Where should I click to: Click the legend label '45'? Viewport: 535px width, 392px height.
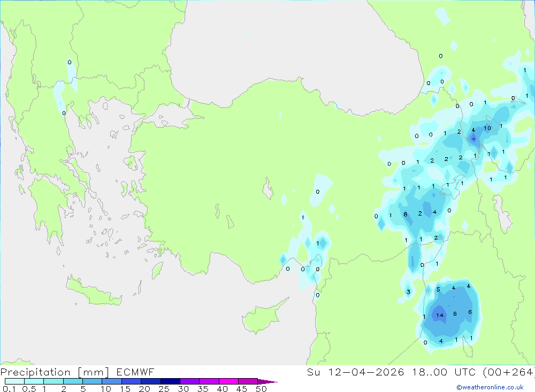tap(242, 389)
